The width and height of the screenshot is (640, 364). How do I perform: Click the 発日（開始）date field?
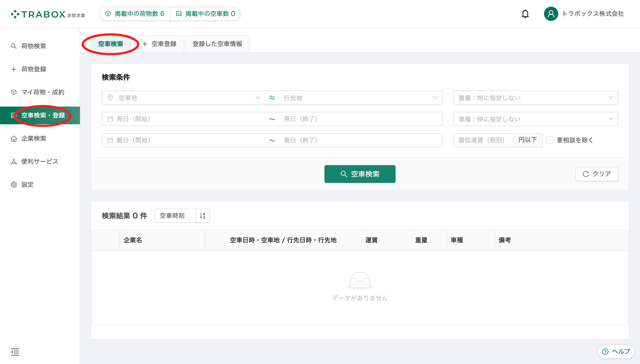click(185, 119)
